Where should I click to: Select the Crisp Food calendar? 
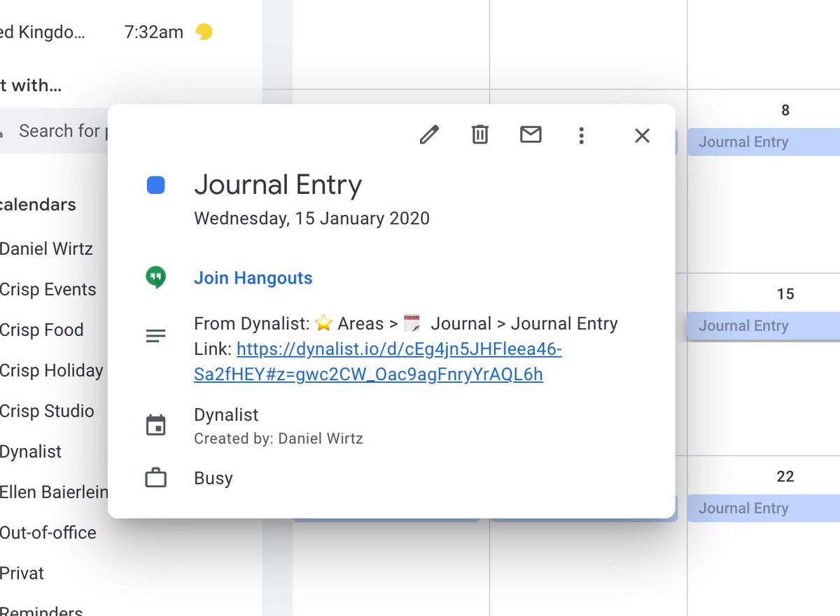coord(41,330)
